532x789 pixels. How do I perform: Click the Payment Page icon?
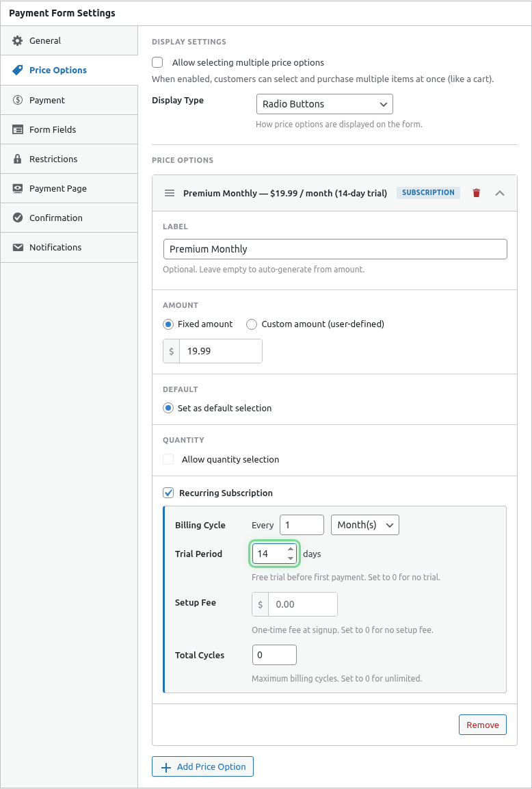pos(18,188)
